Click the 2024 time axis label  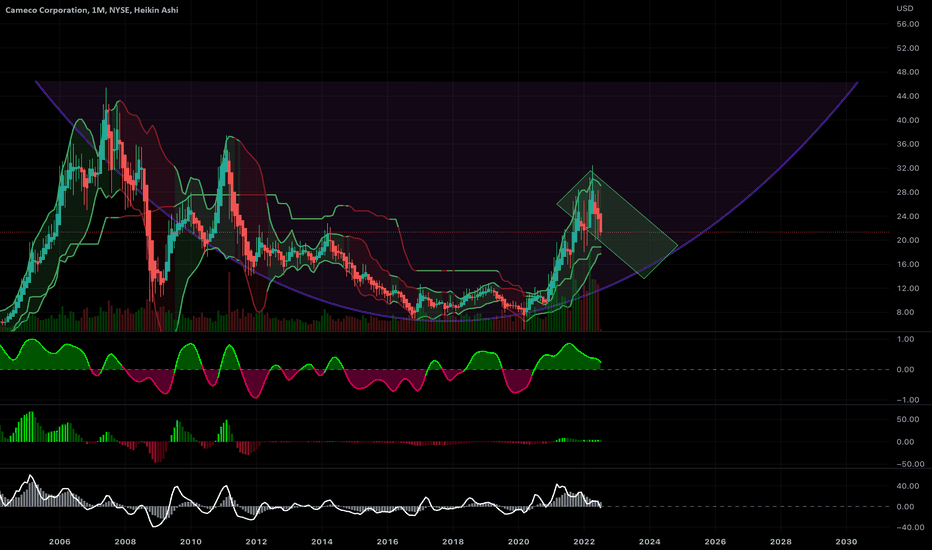650,542
